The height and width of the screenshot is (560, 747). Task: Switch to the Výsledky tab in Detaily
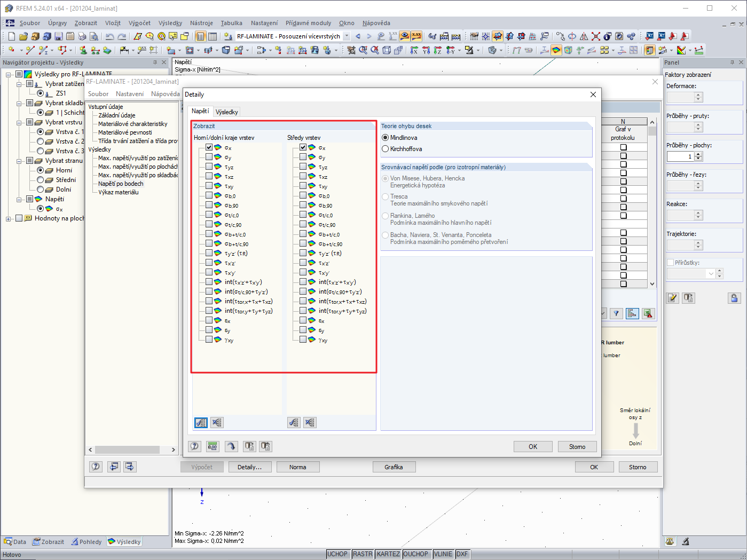pyautogui.click(x=227, y=112)
